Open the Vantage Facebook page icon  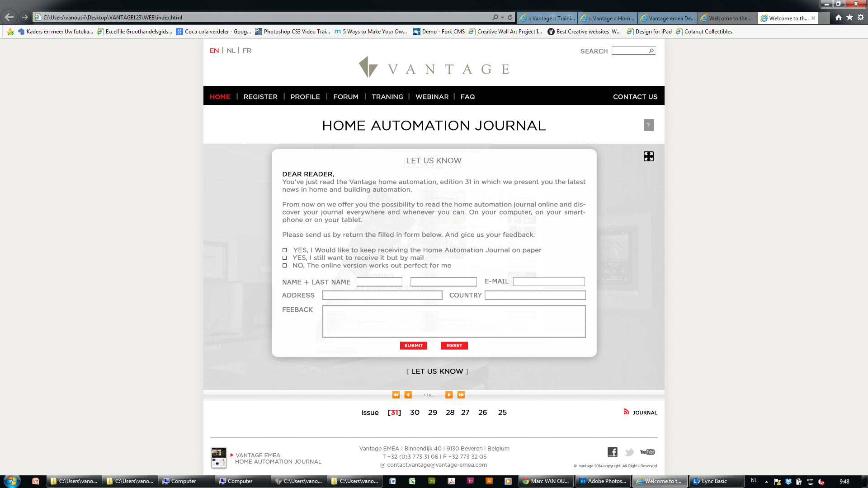coord(612,452)
